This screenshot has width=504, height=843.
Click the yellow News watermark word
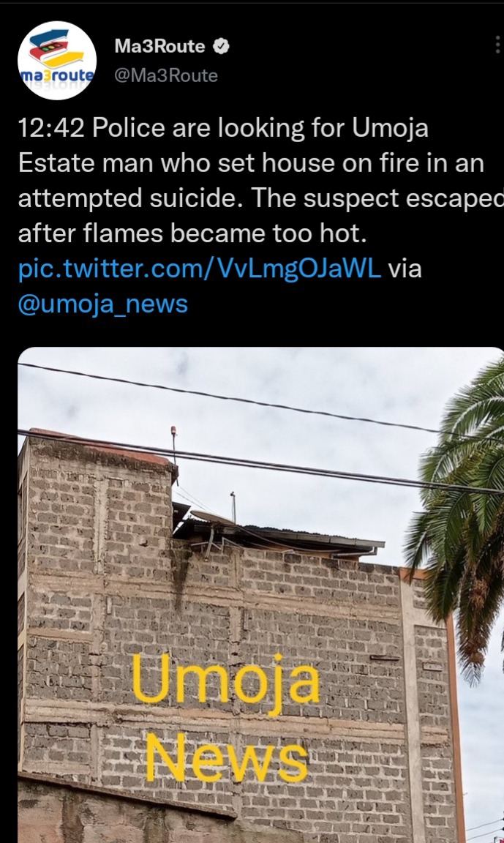[227, 757]
